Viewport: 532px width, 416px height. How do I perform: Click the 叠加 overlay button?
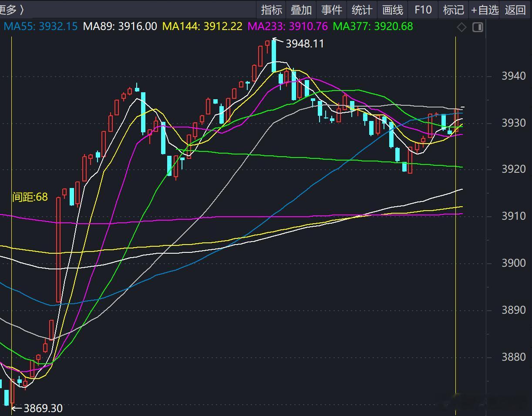point(301,10)
